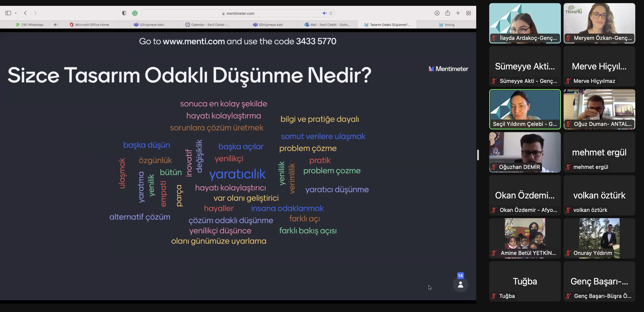
Task: Mute audio via address bar speaker icon
Action: click(324, 13)
